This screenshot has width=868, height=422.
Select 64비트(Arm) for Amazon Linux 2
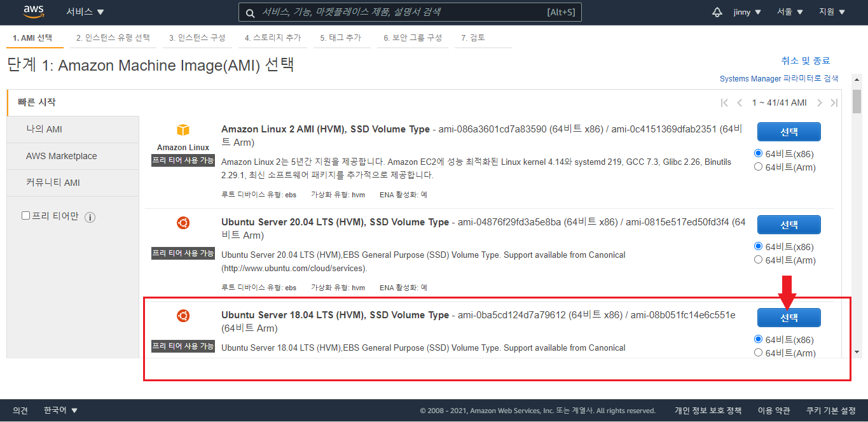(x=758, y=167)
